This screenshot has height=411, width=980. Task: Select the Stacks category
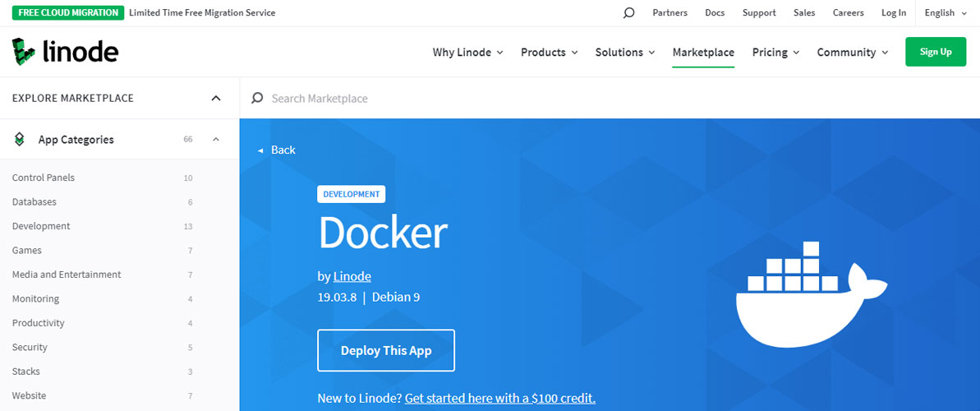pyautogui.click(x=25, y=372)
